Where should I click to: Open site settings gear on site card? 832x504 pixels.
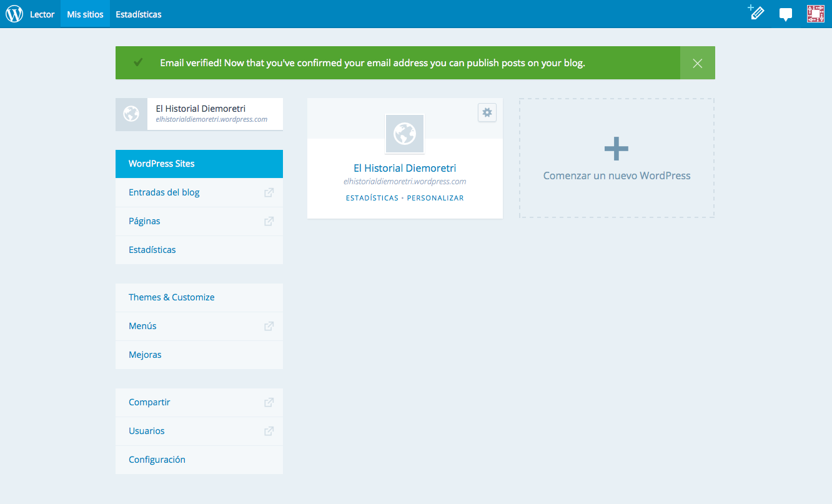[x=487, y=112]
